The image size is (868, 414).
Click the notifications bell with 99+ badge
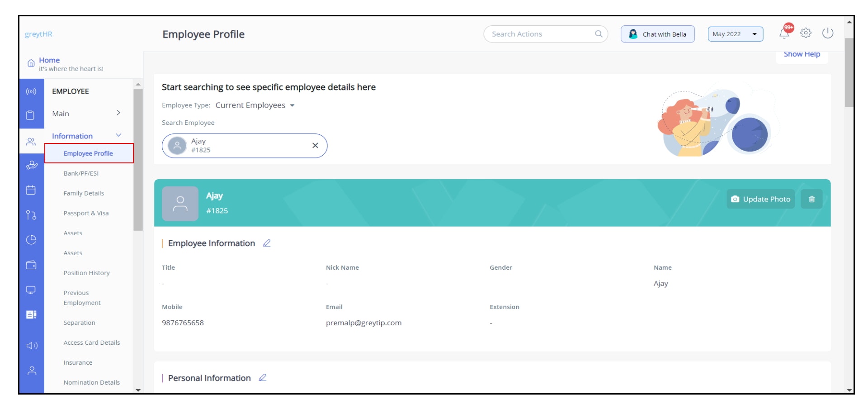coord(784,33)
